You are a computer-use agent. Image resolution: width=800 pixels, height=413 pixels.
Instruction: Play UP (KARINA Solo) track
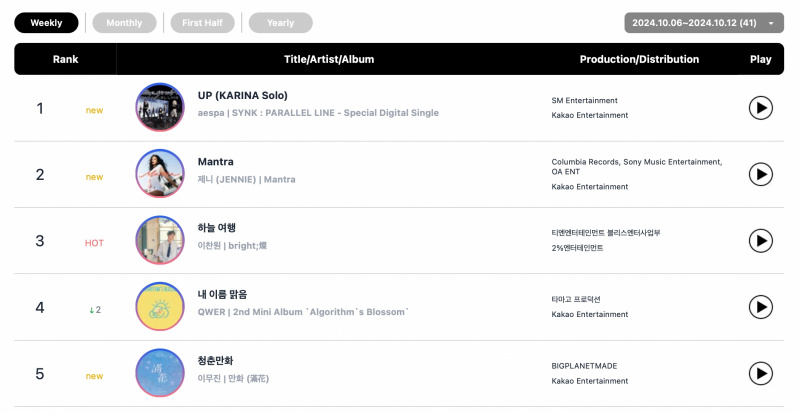point(760,108)
